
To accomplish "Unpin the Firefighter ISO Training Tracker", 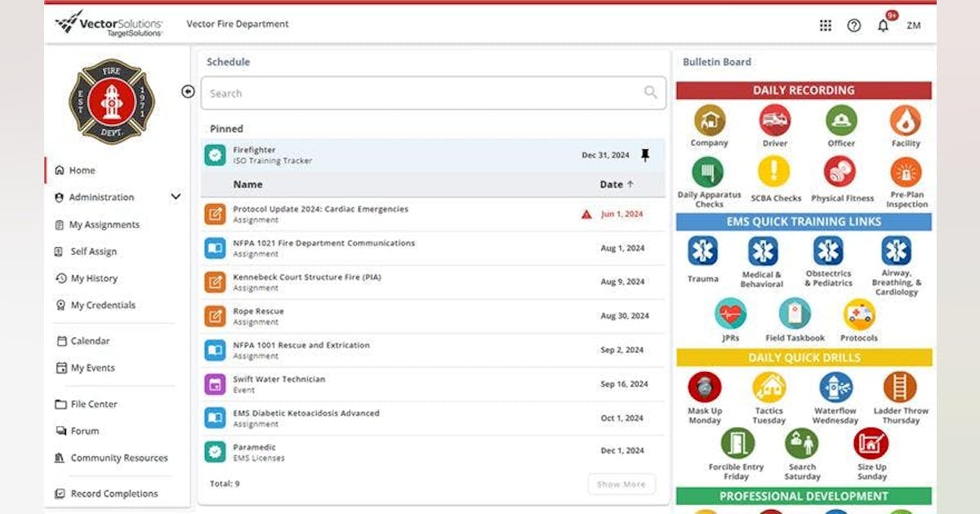I will pos(645,154).
